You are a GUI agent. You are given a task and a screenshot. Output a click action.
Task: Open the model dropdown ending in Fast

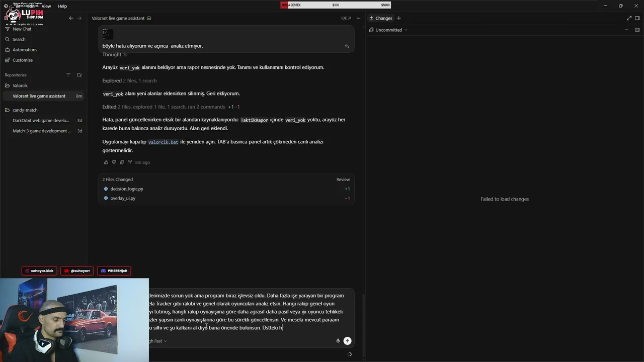coord(157,341)
